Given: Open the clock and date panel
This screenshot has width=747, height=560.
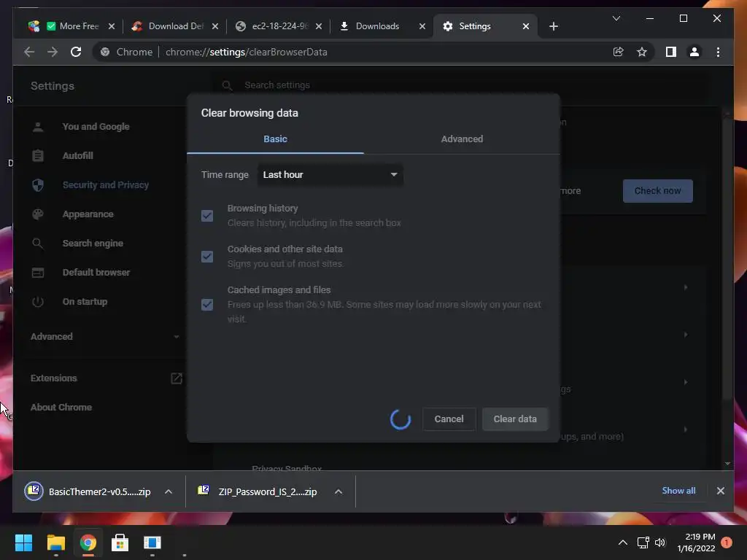Looking at the screenshot, I should pos(696,542).
